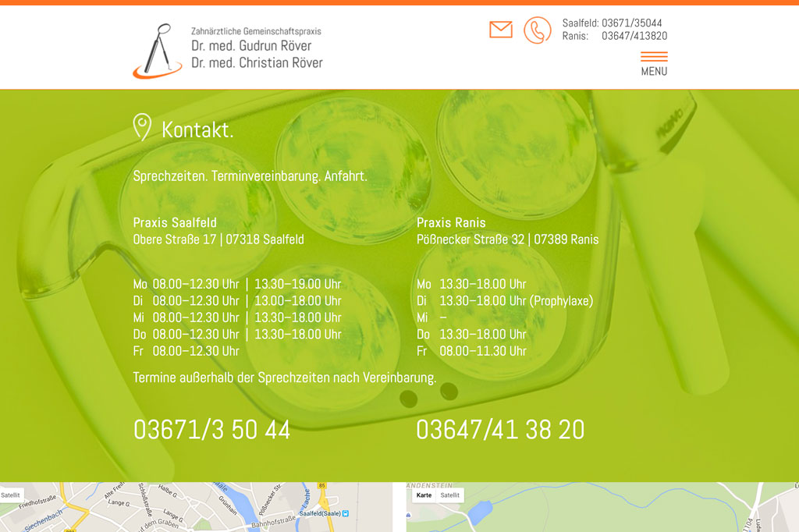799x532 pixels.
Task: Click header Ranis number 03647/413820
Action: [634, 36]
